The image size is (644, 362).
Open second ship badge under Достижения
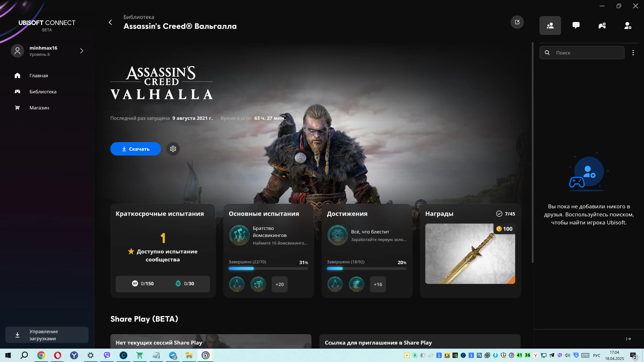pos(356,284)
